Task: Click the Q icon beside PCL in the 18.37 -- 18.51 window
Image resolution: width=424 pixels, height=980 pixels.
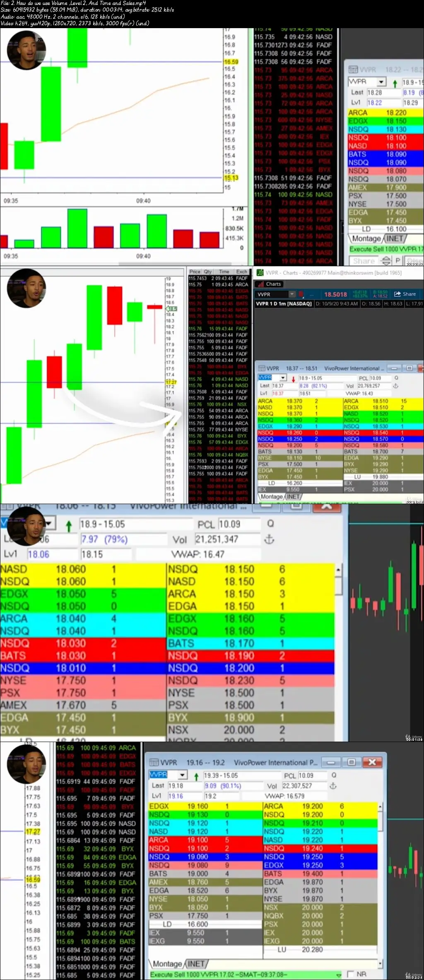Action: click(396, 378)
